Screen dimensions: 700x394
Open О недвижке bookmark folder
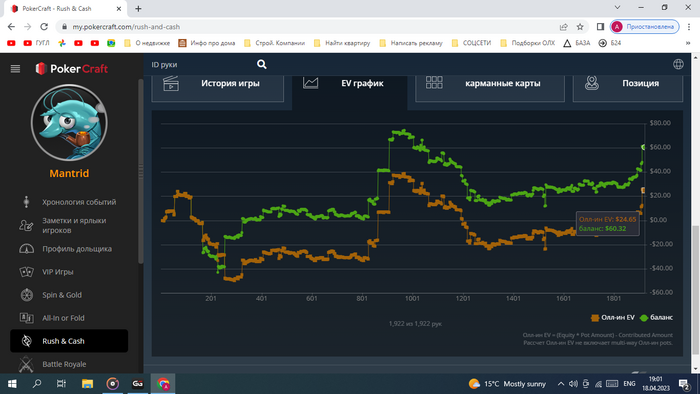147,43
